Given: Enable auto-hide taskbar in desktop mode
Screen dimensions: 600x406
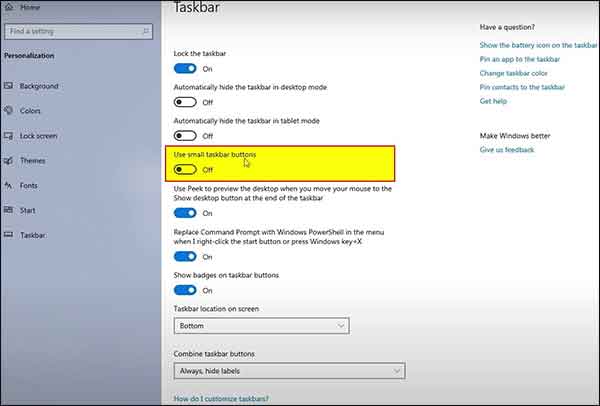Looking at the screenshot, I should pos(185,102).
